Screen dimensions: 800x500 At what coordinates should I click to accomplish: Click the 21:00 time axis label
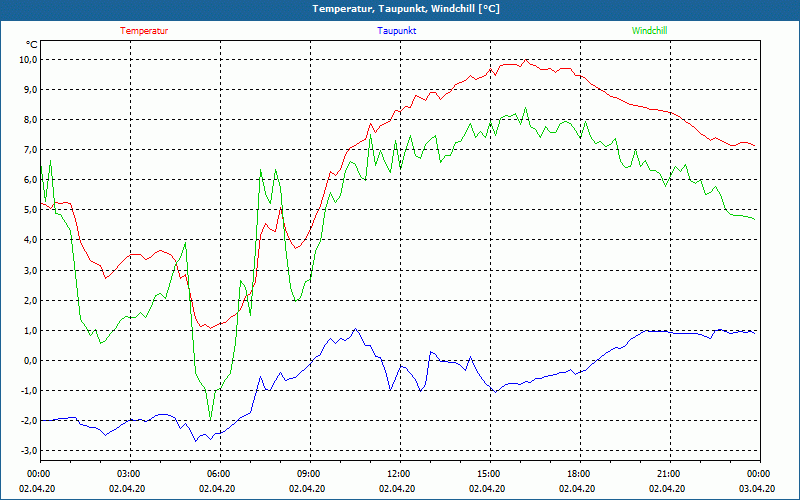coord(670,474)
